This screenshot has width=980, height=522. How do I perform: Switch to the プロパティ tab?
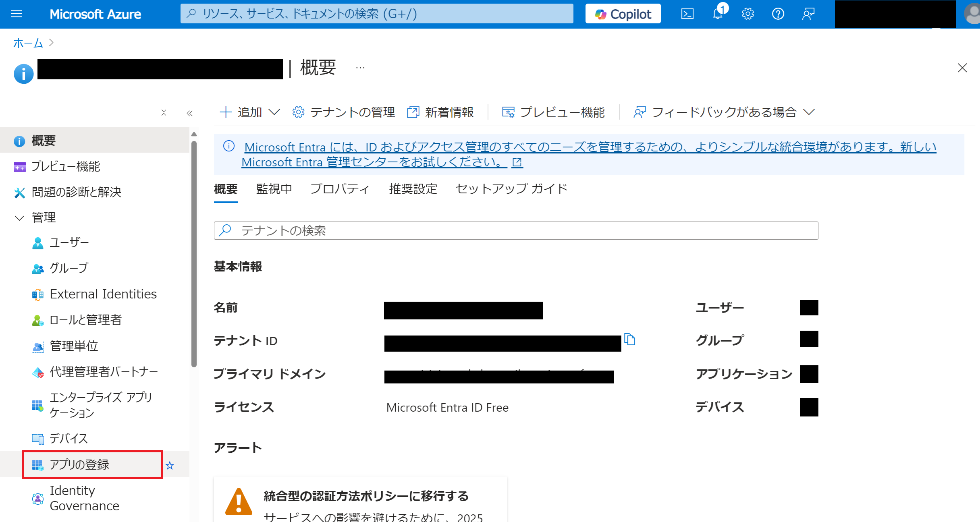click(340, 189)
